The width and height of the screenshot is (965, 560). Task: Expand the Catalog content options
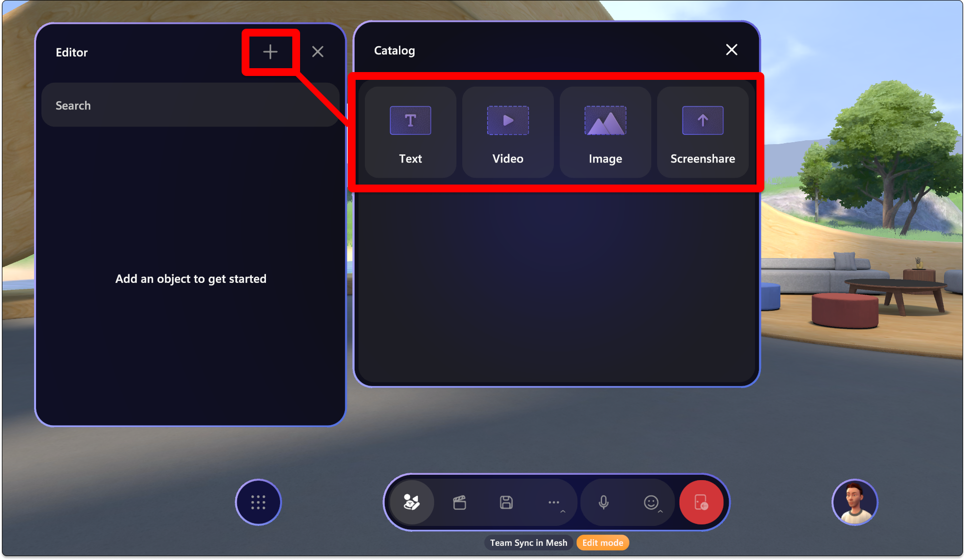[269, 51]
